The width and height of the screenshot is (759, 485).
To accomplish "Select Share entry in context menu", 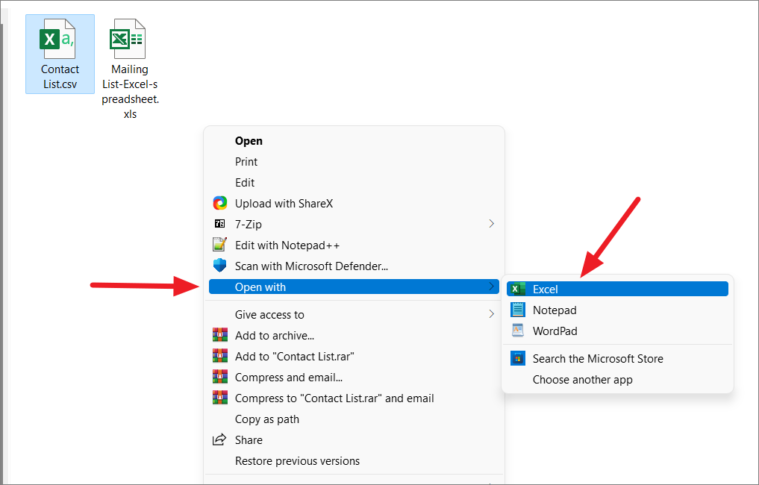I will (354, 440).
